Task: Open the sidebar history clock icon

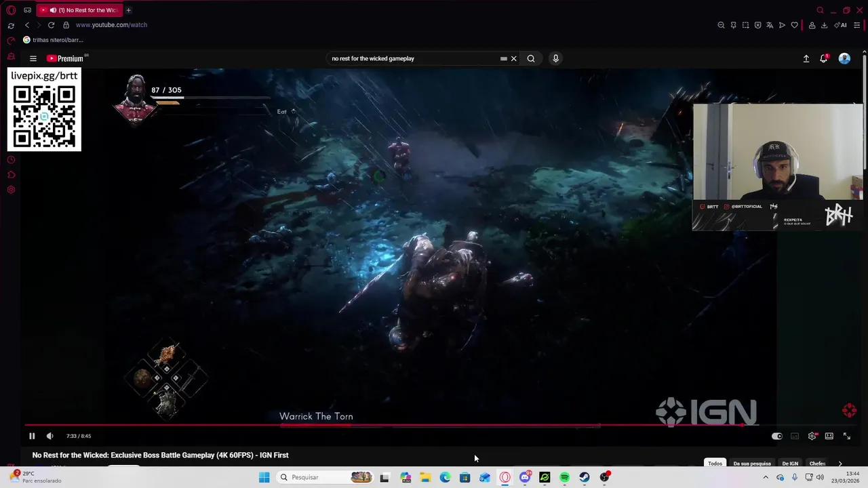Action: click(11, 160)
